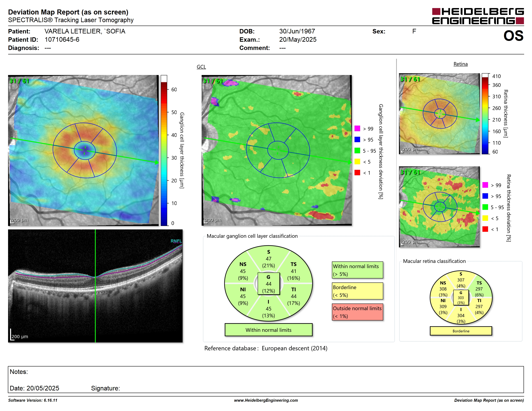Click the 'Macular ganglion cell layer classification' heading
The width and height of the screenshot is (532, 411).
pos(252,236)
